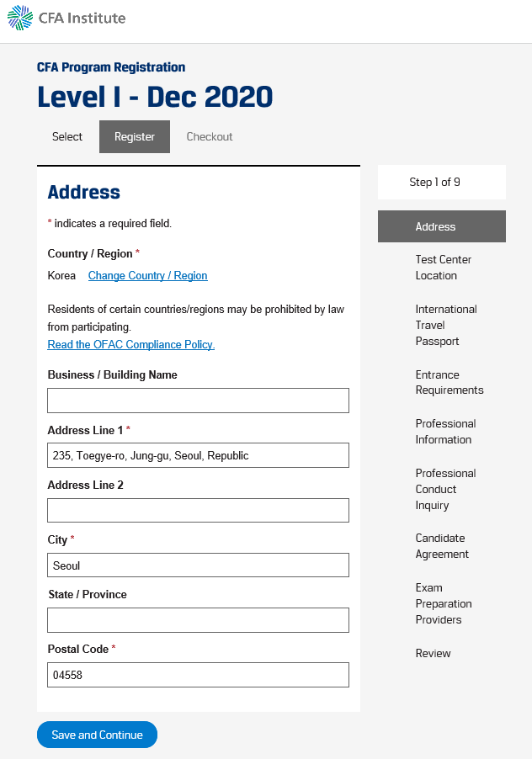Open the Select tab
This screenshot has width=532, height=759.
pos(67,136)
